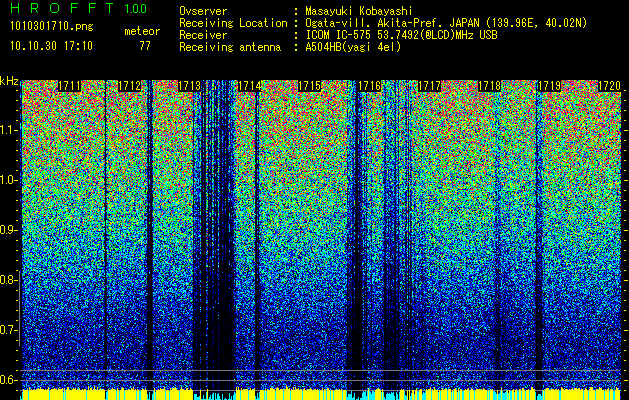Click the date 10.10.30 17:10

click(51, 46)
